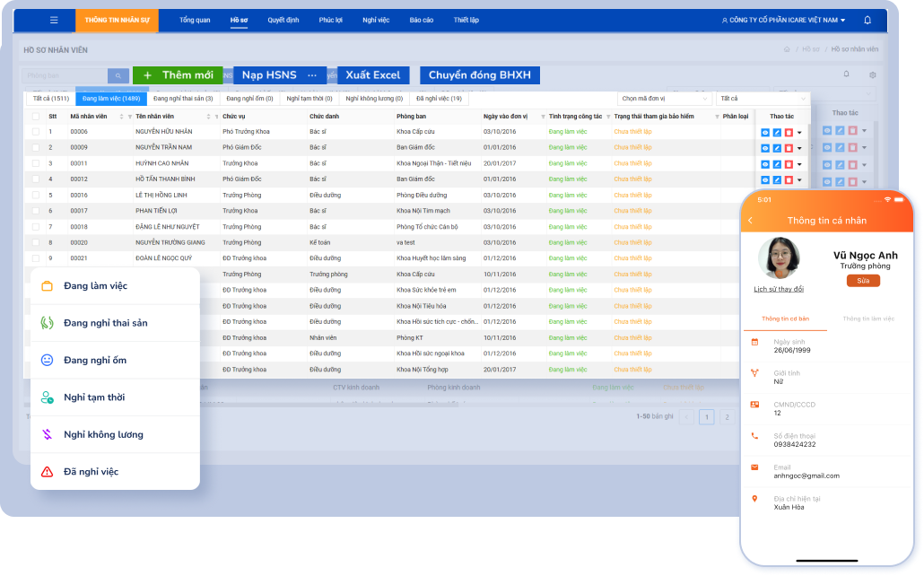Click the green Thêm mới button
The height and width of the screenshot is (576, 924).
pyautogui.click(x=178, y=75)
